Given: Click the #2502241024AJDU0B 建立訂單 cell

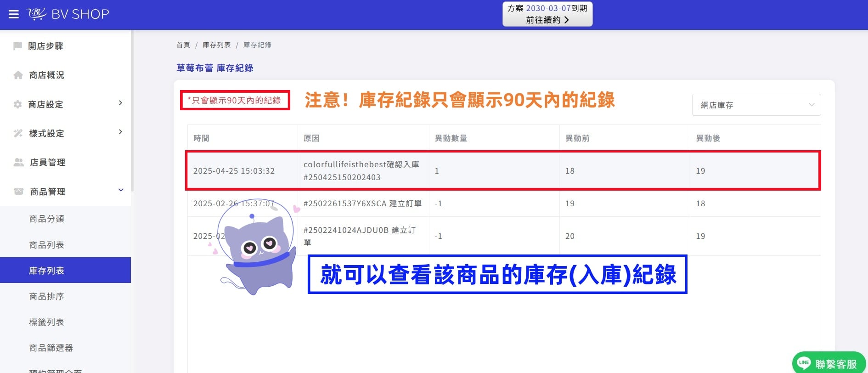Looking at the screenshot, I should [x=360, y=236].
